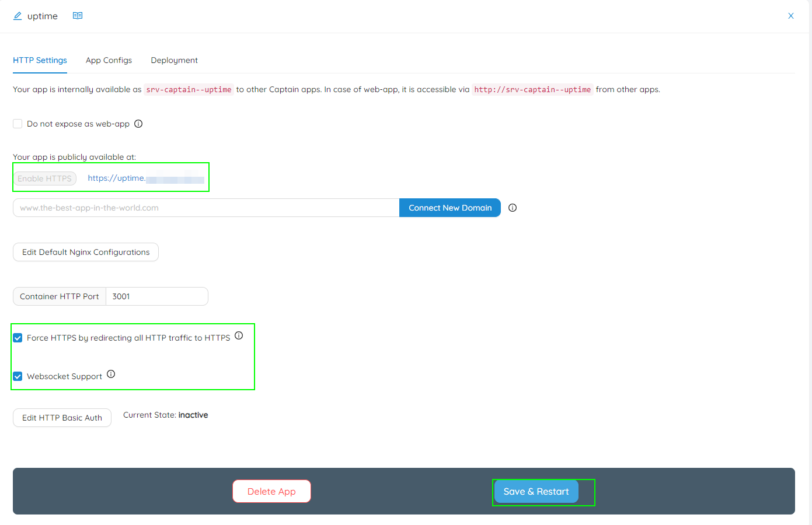812x525 pixels.
Task: Open the Force HTTPS info tooltip icon
Action: tap(239, 335)
